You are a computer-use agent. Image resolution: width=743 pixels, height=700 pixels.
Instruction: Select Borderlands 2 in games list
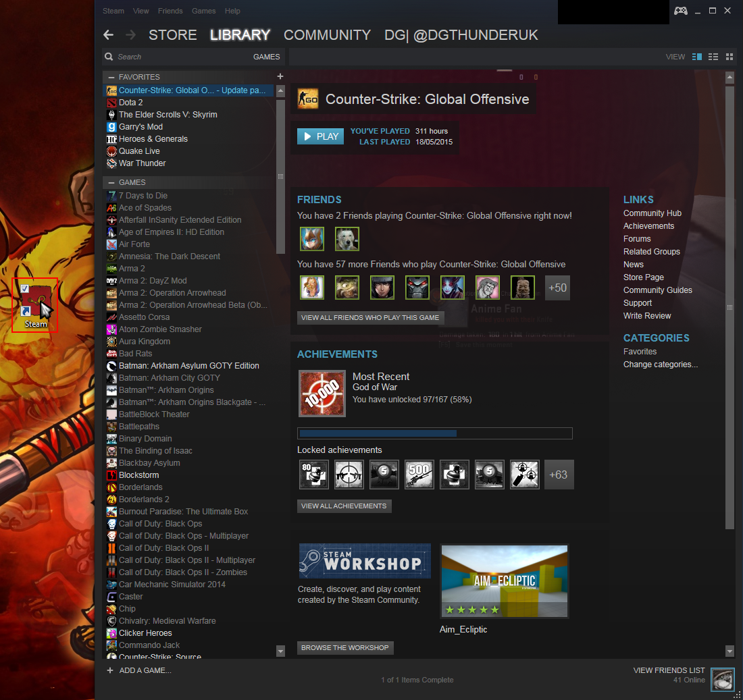pos(144,500)
